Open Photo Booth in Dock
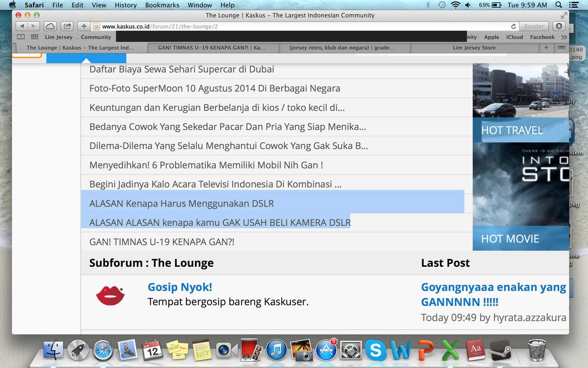This screenshot has height=368, width=588. pyautogui.click(x=251, y=351)
